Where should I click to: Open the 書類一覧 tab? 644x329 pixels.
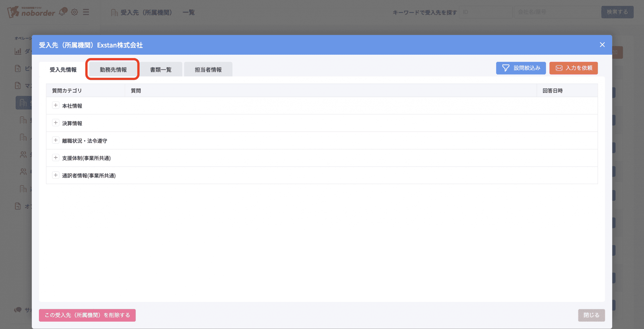[x=161, y=69]
